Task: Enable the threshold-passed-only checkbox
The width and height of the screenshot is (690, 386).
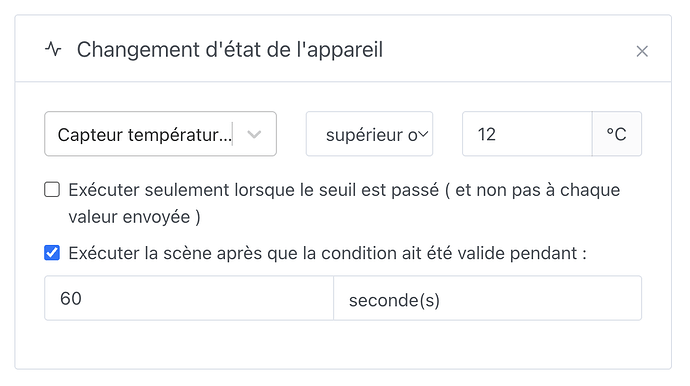Action: pyautogui.click(x=52, y=190)
